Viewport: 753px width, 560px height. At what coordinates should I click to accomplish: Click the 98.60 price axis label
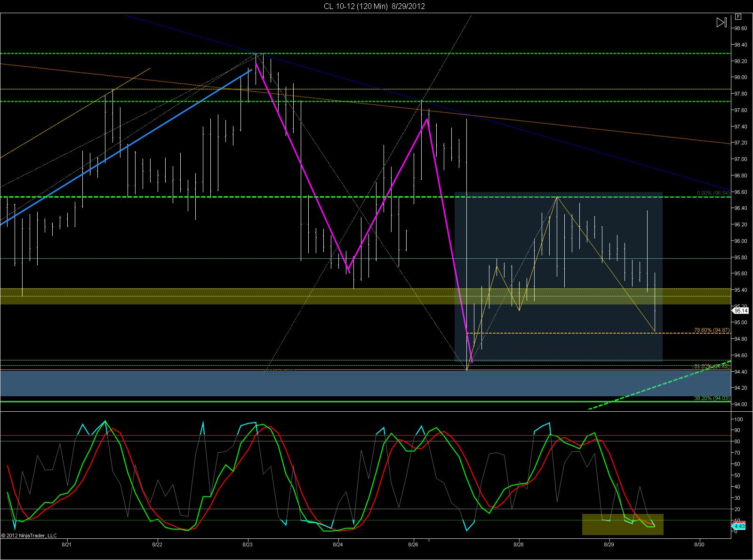[x=741, y=28]
